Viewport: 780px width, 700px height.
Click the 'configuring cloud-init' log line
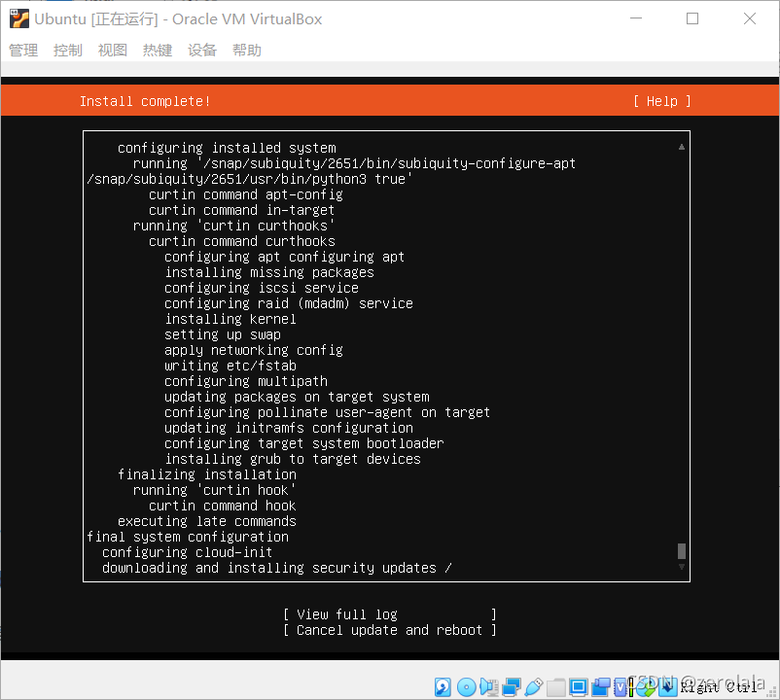coord(187,552)
